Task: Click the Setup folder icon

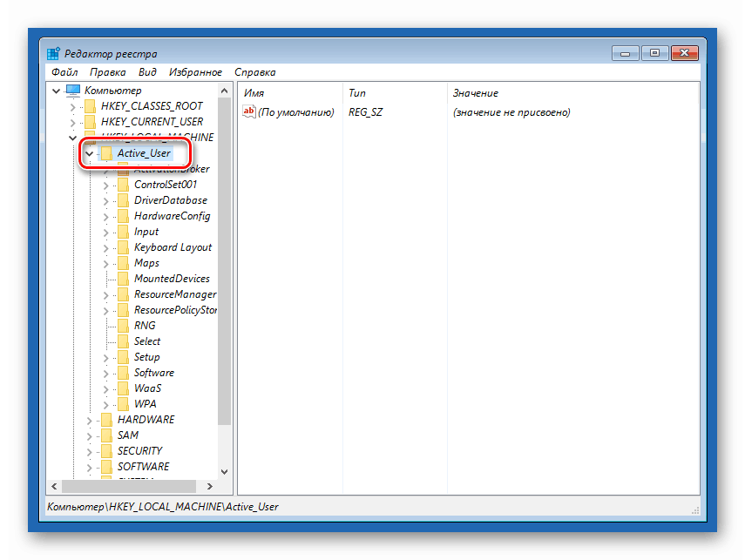Action: click(x=123, y=357)
